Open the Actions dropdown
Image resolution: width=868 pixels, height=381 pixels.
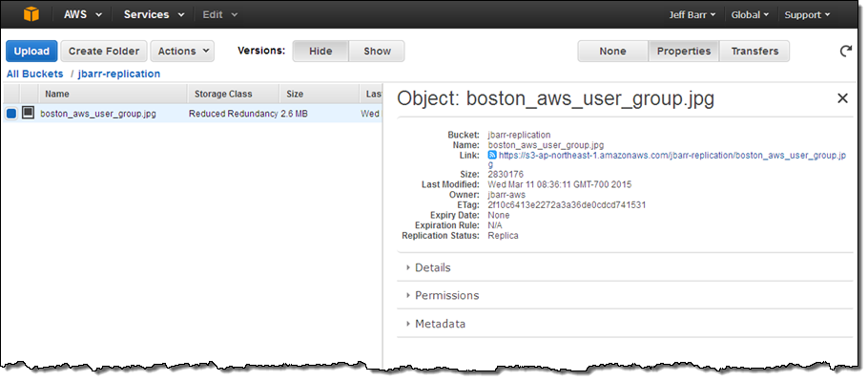[183, 51]
